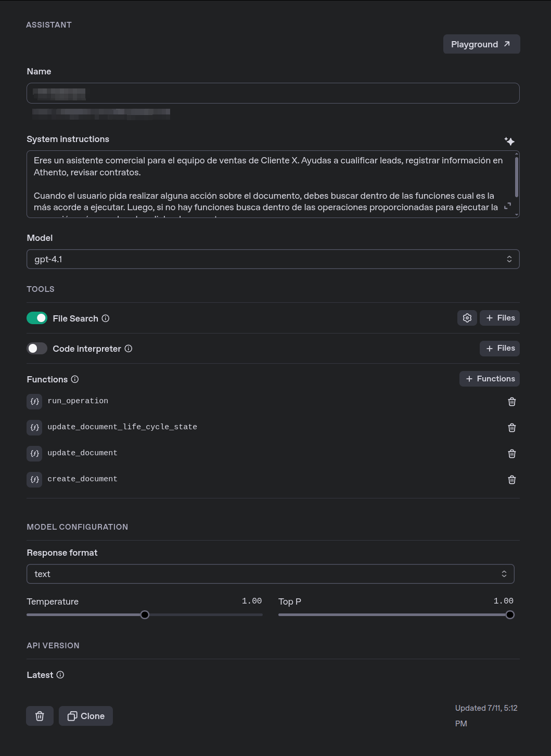The height and width of the screenshot is (756, 551).
Task: Delete the update_document_life_cycle_state function
Action: 511,428
